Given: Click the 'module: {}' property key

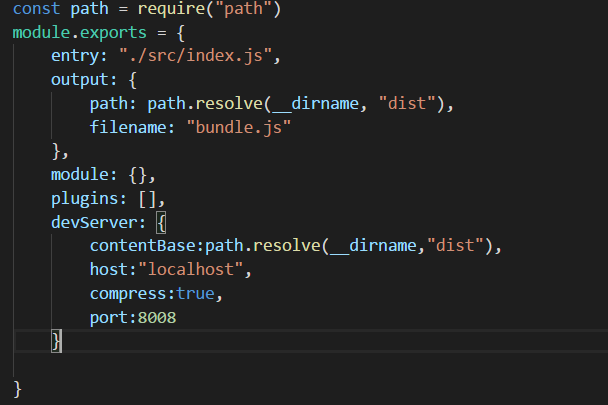Looking at the screenshot, I should pyautogui.click(x=80, y=174).
